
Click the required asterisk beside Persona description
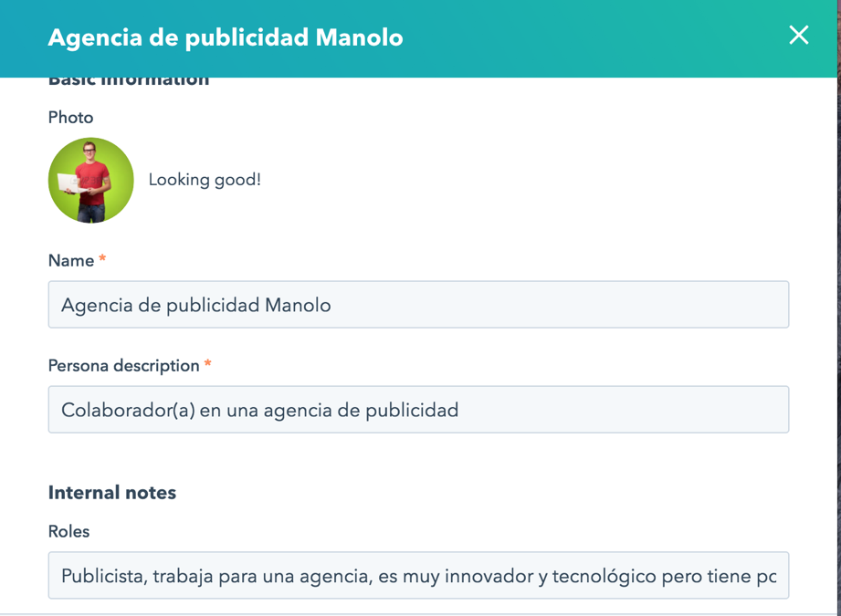tap(208, 363)
